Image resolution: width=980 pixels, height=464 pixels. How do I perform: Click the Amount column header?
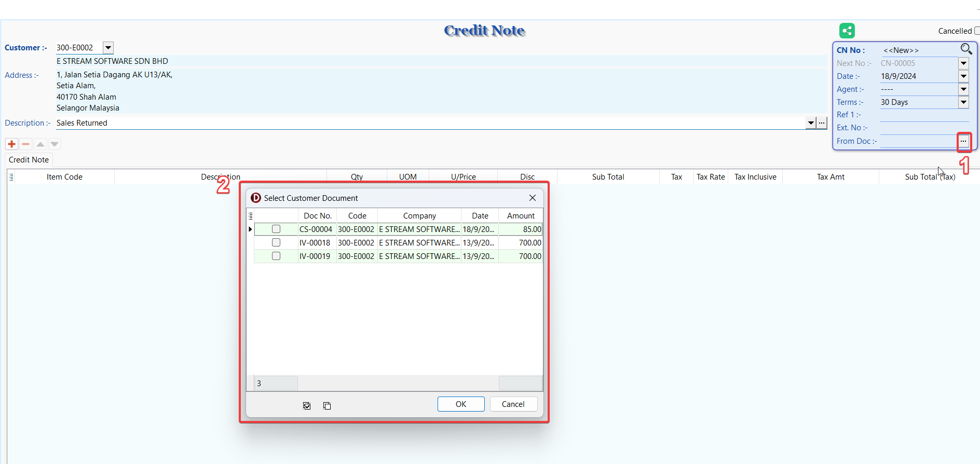click(520, 216)
